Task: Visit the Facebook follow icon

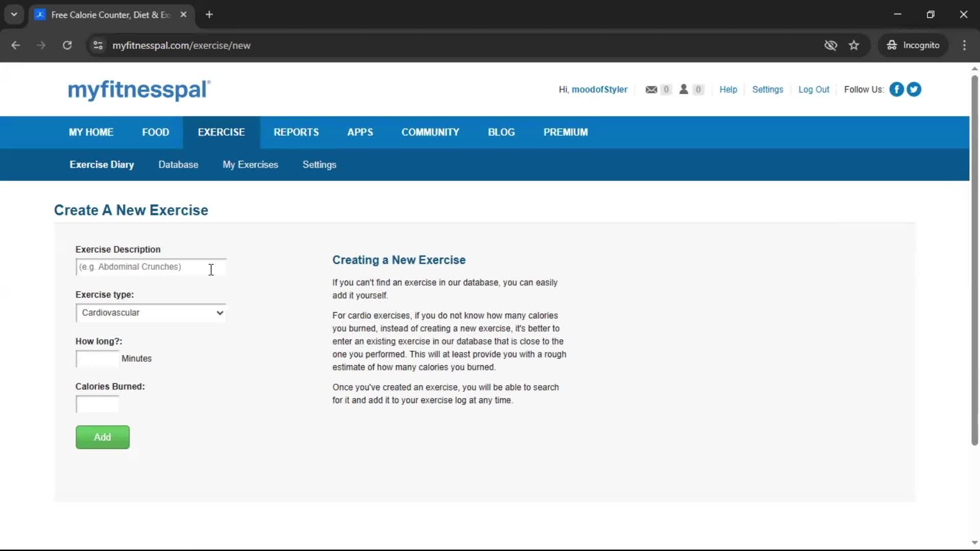Action: coord(896,89)
